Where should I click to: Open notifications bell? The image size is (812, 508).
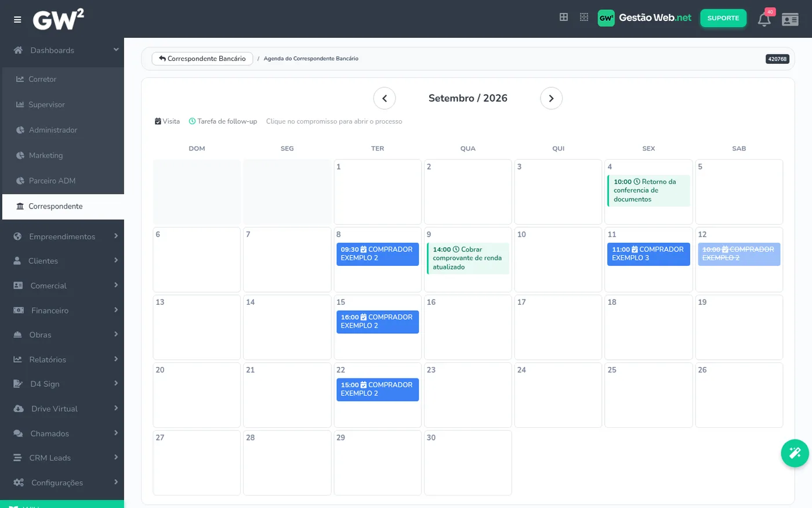[764, 20]
